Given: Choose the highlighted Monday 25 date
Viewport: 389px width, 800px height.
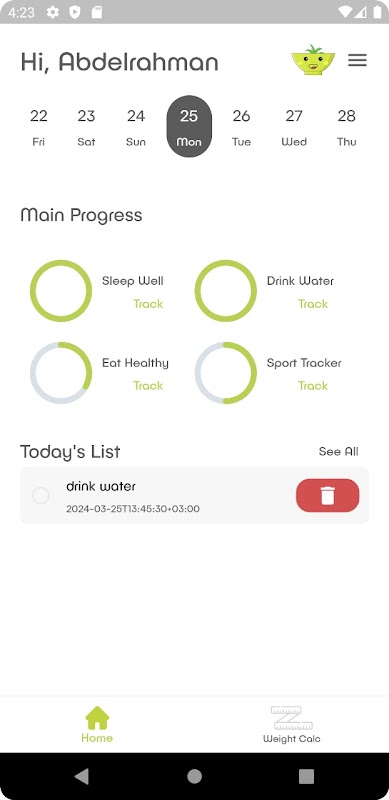Looking at the screenshot, I should pyautogui.click(x=189, y=126).
